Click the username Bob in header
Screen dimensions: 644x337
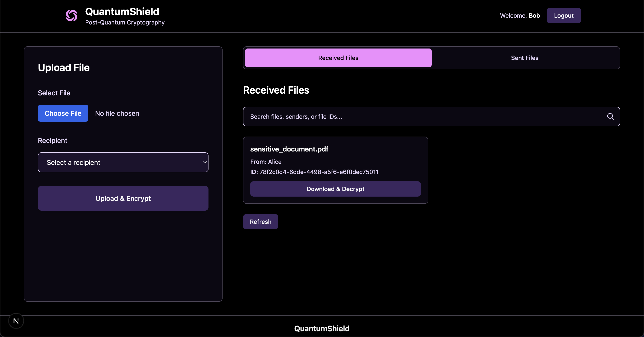point(534,16)
